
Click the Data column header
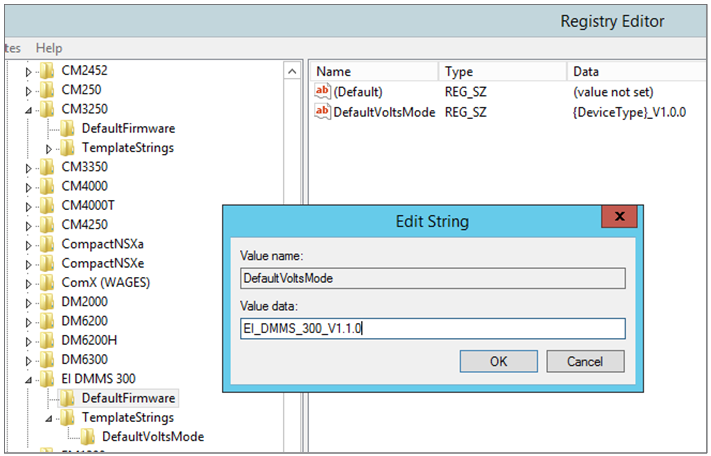point(638,72)
